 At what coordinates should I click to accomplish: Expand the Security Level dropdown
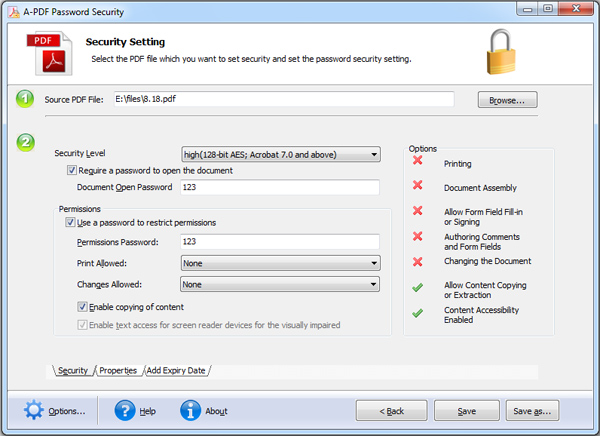[x=281, y=154]
